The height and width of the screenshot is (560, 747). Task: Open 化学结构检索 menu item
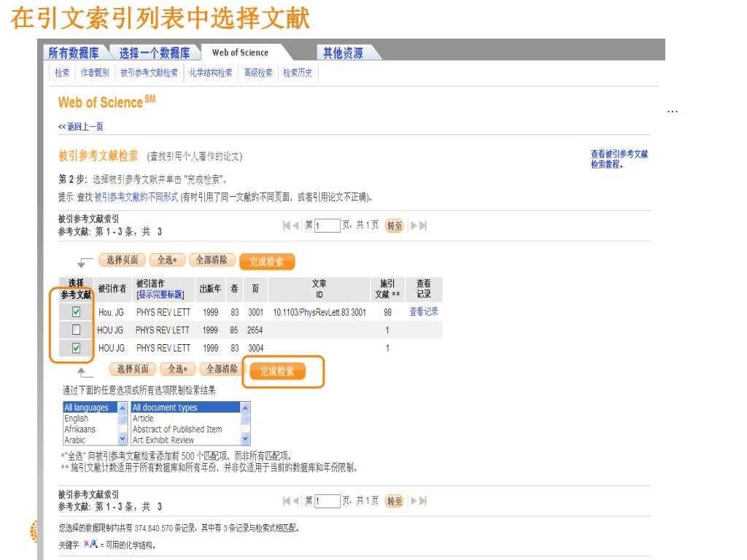coord(211,72)
